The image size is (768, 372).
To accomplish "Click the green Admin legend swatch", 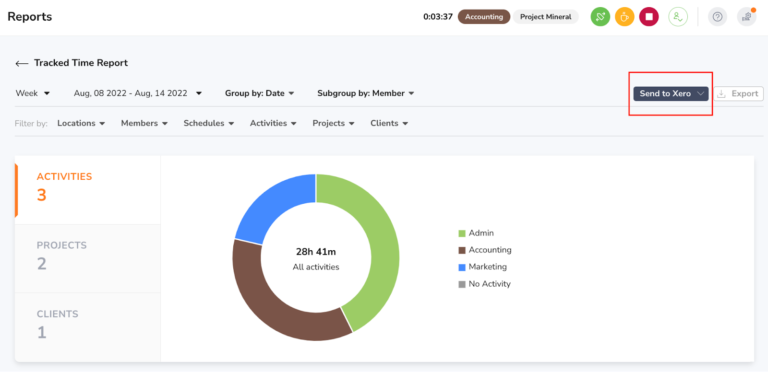I will [x=462, y=233].
